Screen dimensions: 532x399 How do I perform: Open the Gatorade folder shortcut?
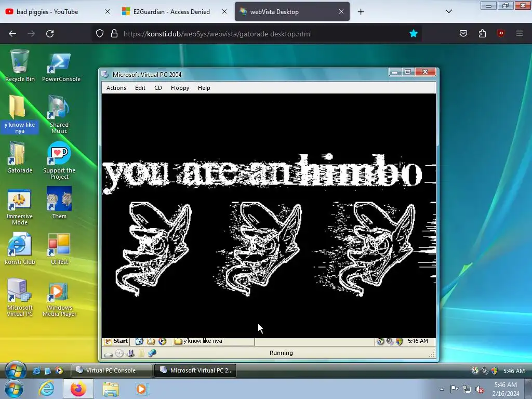[x=20, y=157]
